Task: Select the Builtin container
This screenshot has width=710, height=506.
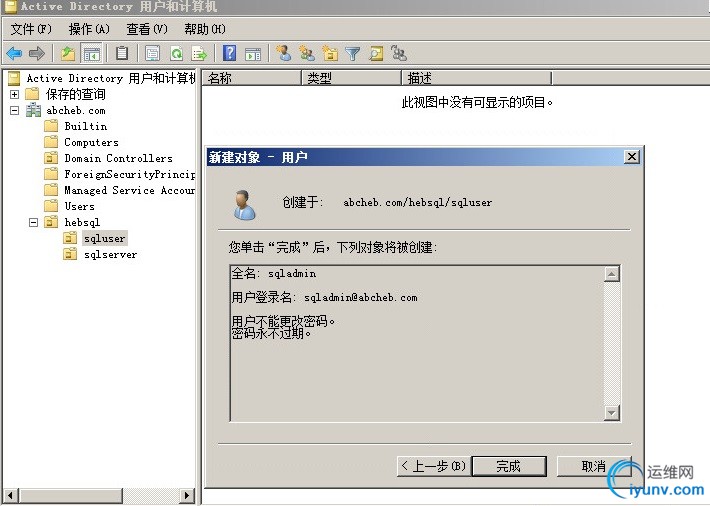Action: (x=86, y=126)
